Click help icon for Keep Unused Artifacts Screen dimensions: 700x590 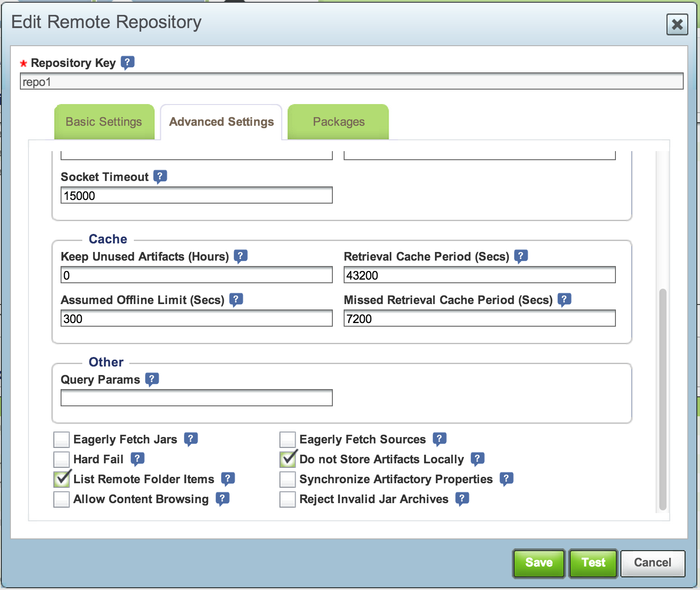[241, 256]
